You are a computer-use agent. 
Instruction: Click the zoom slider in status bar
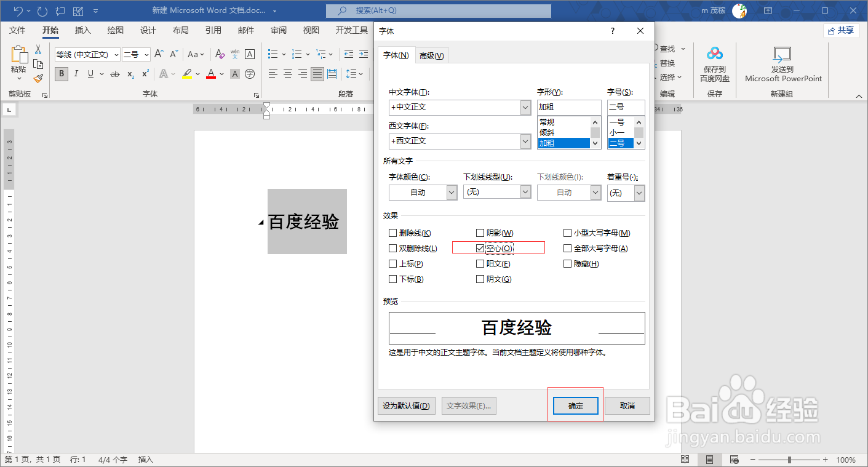point(790,460)
